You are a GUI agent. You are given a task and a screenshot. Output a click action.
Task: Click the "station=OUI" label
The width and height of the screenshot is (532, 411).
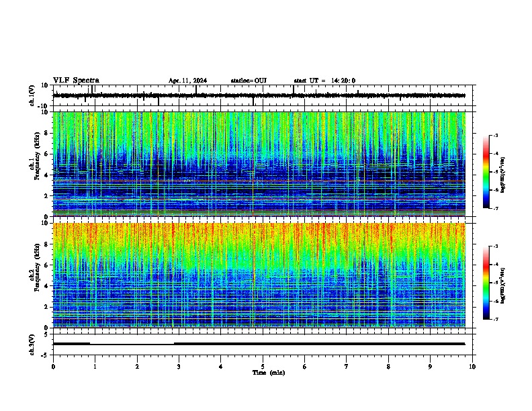[249, 81]
